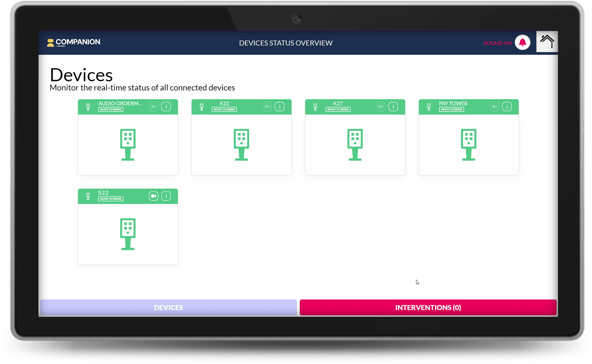This screenshot has height=364, width=592.
Task: Go home via house icon
Action: [x=547, y=42]
